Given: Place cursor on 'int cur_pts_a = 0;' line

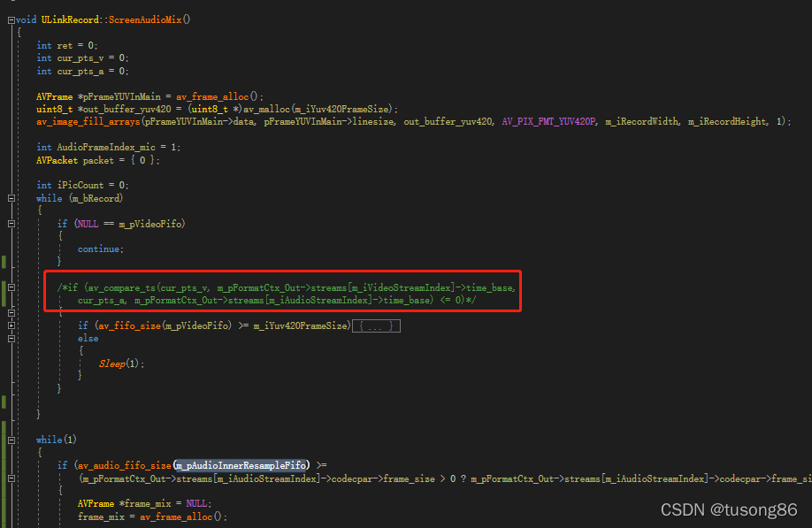Looking at the screenshot, I should pos(82,71).
